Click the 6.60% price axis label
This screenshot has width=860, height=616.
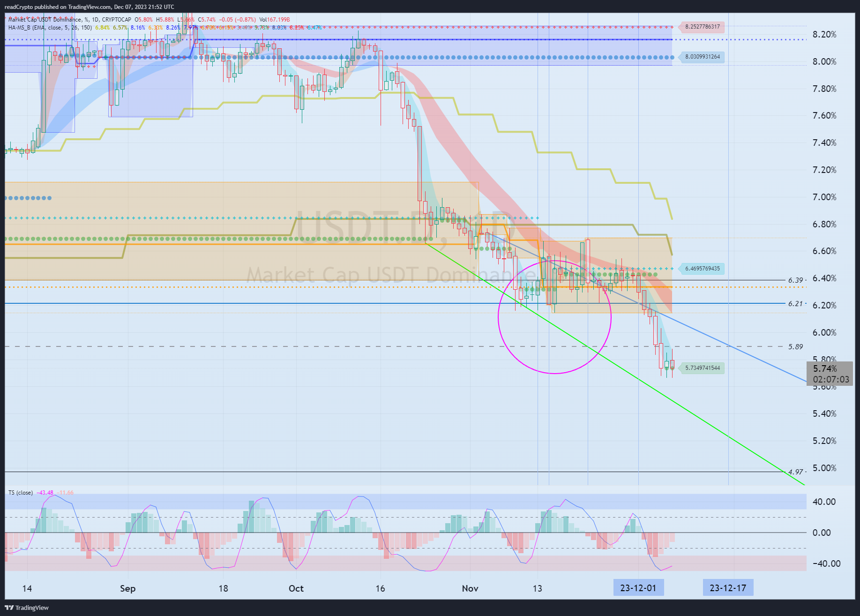point(824,251)
